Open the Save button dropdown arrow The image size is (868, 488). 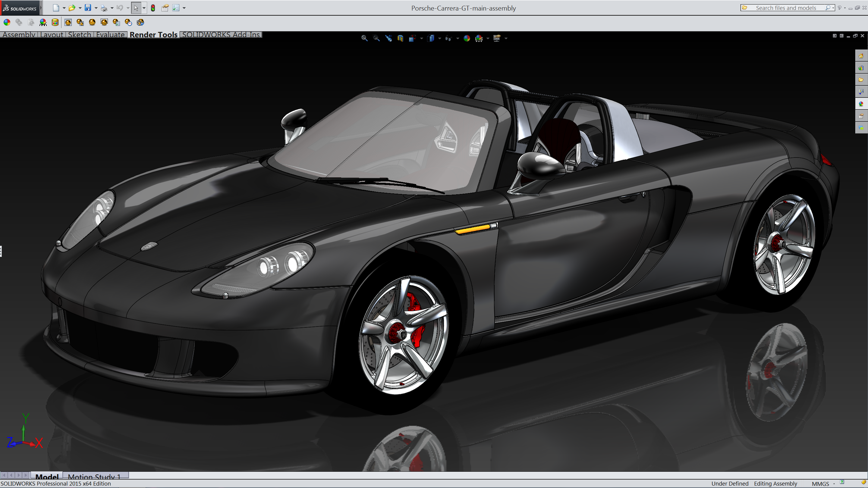pos(96,8)
